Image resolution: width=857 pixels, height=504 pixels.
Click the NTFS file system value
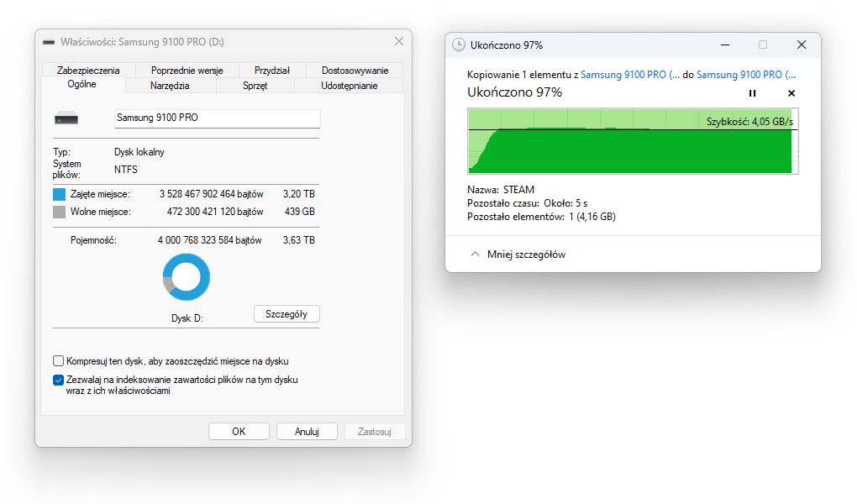(126, 170)
